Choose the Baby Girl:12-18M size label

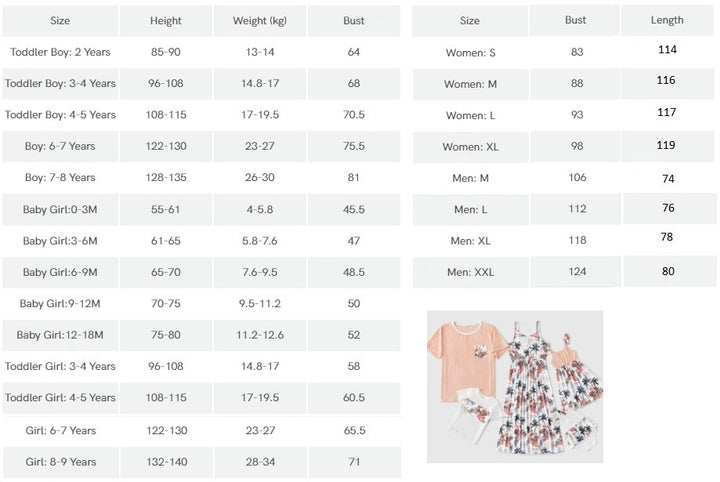[x=60, y=335]
